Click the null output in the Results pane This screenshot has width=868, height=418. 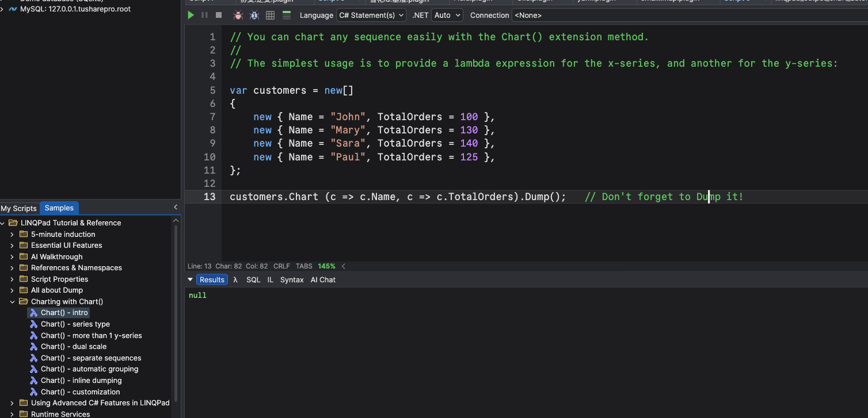coord(197,296)
